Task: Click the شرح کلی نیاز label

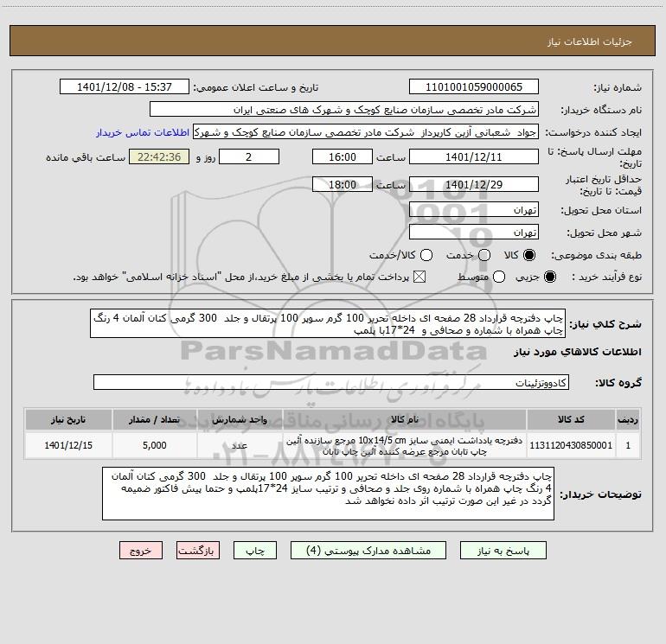Action: click(605, 325)
